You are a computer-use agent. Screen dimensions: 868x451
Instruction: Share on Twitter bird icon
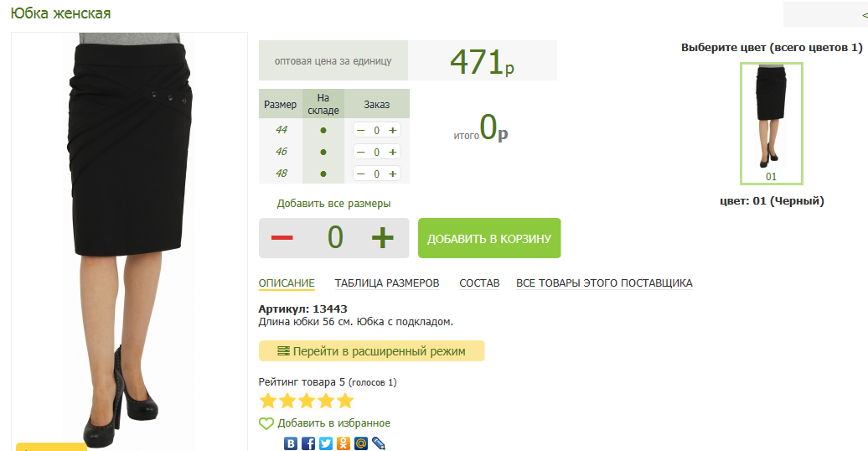point(326,443)
